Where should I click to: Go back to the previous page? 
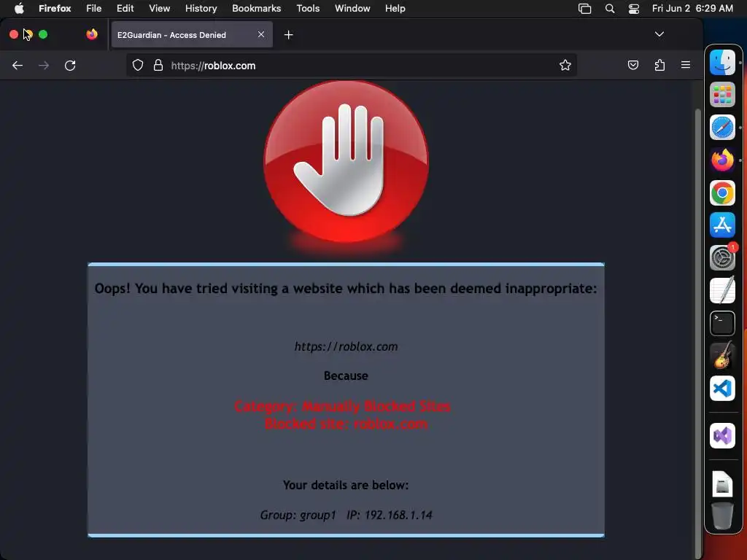tap(18, 65)
